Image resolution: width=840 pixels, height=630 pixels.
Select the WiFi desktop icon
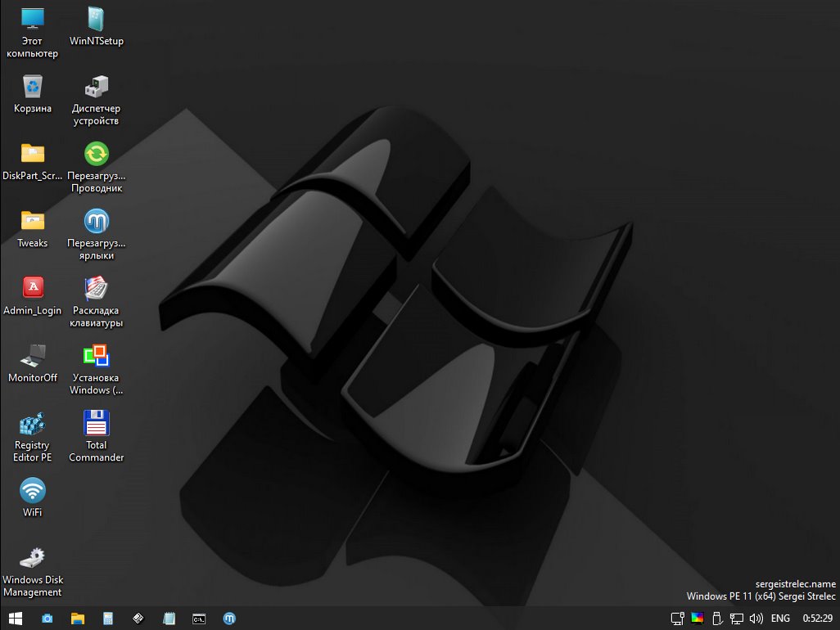[33, 491]
